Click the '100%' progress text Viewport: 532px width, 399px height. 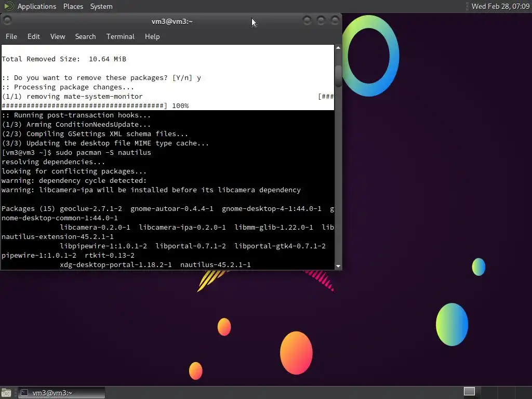[180, 106]
